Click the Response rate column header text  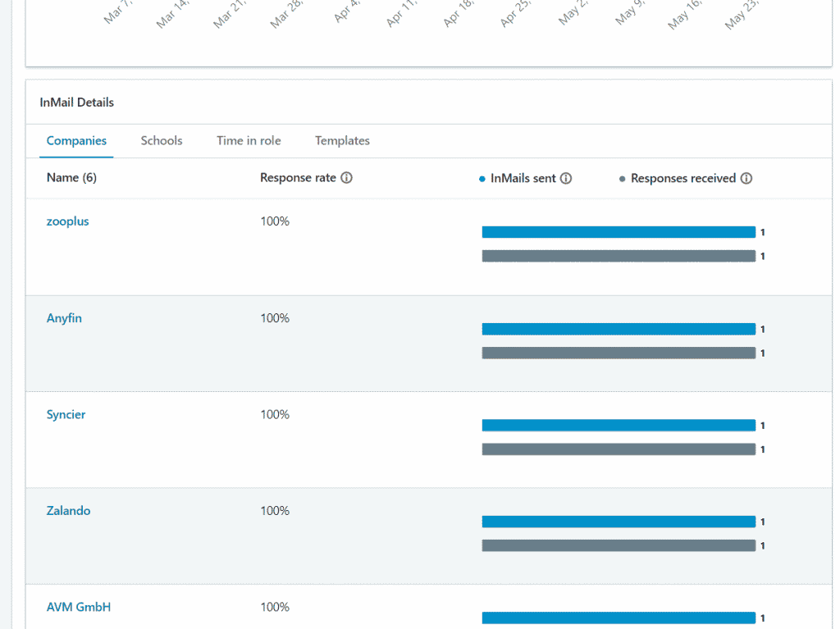pos(298,178)
